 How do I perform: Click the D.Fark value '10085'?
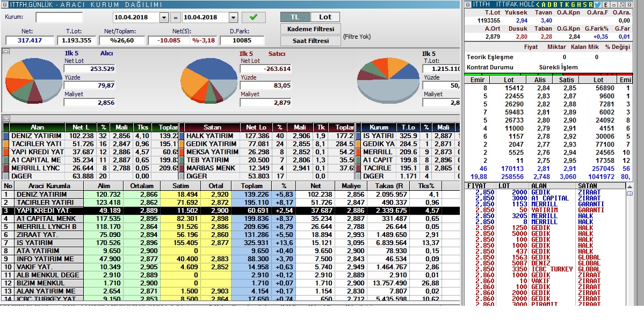[242, 40]
